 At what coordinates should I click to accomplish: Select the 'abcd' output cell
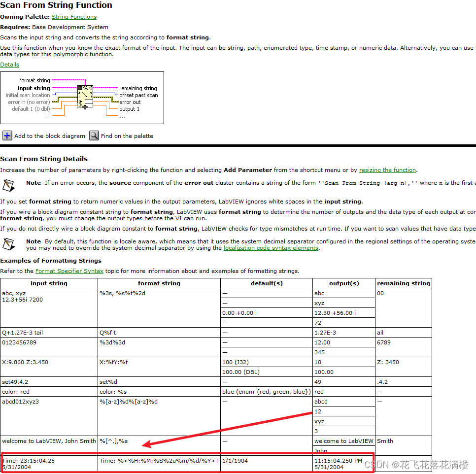click(x=344, y=402)
